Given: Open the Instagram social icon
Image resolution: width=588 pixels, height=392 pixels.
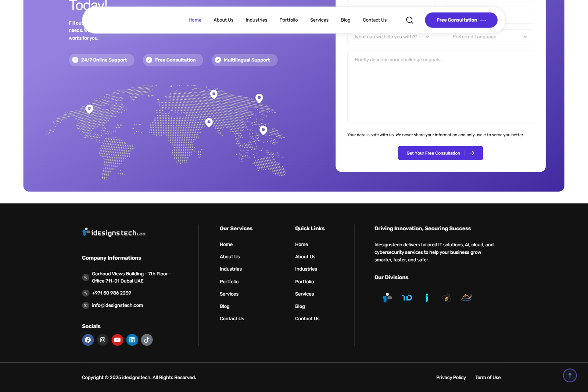Looking at the screenshot, I should [103, 340].
